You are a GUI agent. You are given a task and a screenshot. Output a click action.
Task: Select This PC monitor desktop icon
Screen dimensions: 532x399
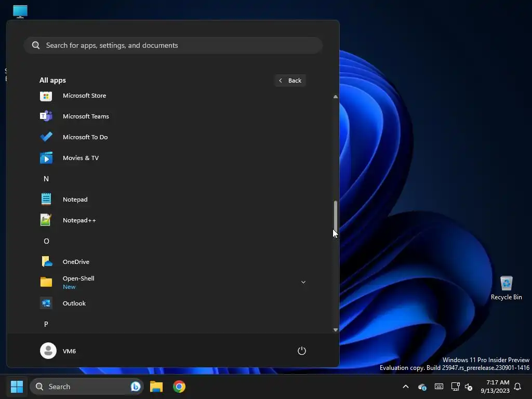[x=20, y=11]
